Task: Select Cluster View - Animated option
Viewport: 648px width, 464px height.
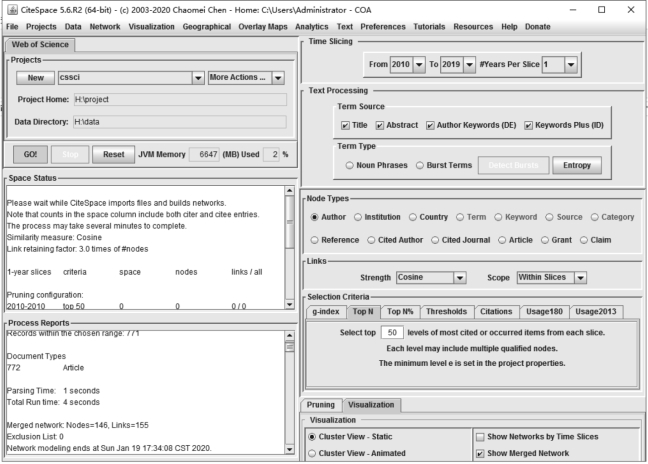Action: 314,453
